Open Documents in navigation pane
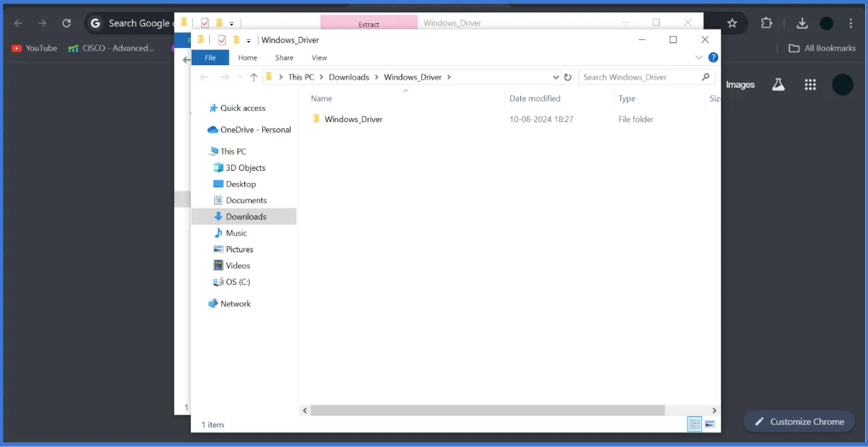This screenshot has height=447, width=868. [x=246, y=200]
